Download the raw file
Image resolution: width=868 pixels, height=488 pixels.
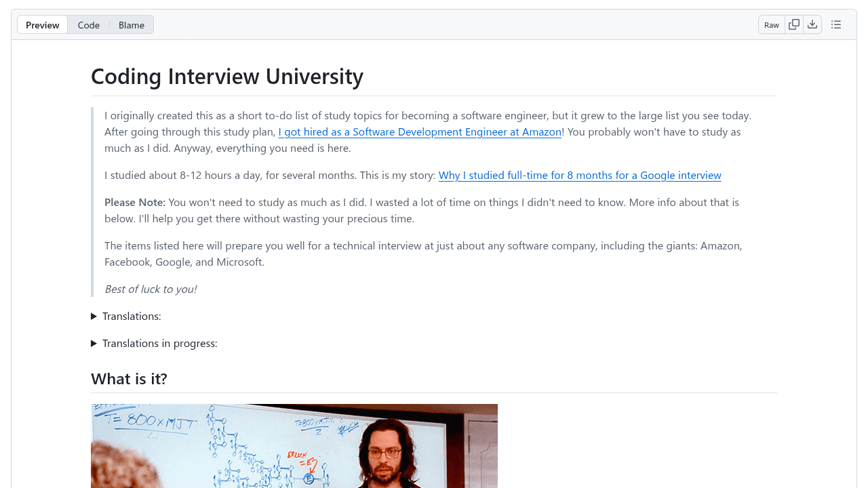pos(812,25)
